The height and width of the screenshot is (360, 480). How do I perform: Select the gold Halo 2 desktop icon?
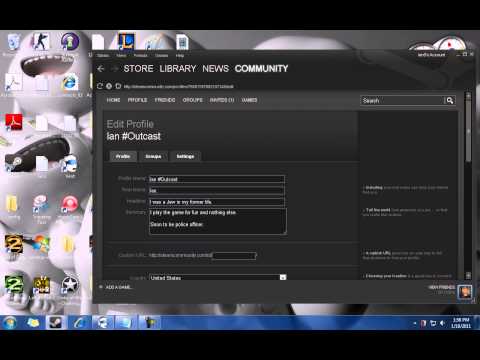pyautogui.click(x=14, y=244)
